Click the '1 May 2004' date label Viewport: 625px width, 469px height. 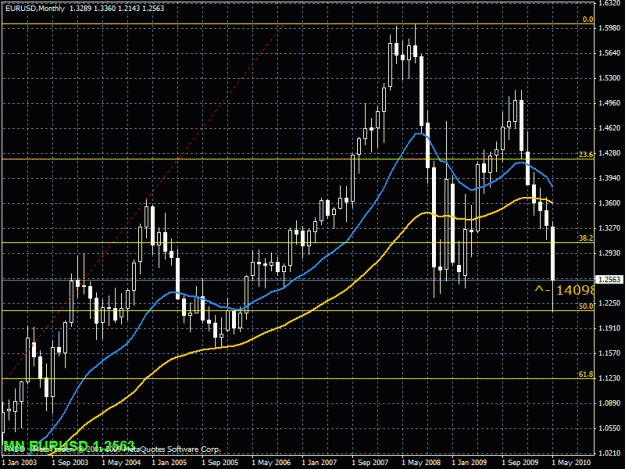[121, 463]
